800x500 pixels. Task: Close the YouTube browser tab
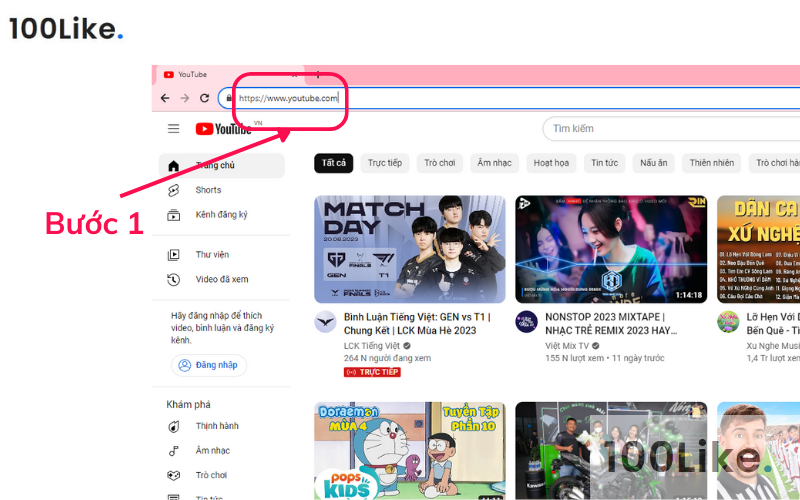tap(294, 75)
